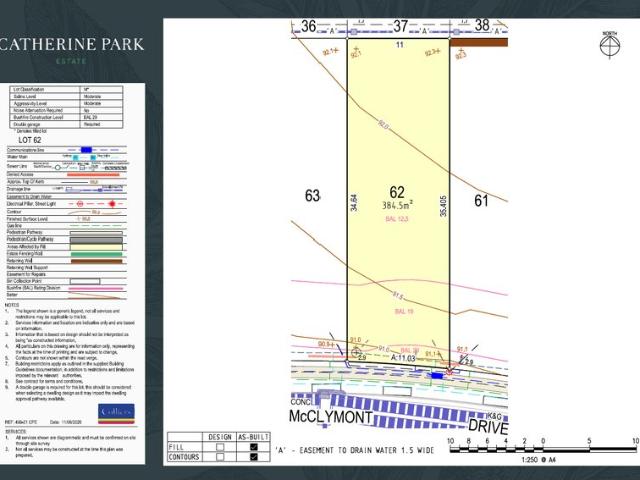Click the red hollow electrical pillar legend symbol
Viewport: 640px width, 480px height.
tap(80, 204)
